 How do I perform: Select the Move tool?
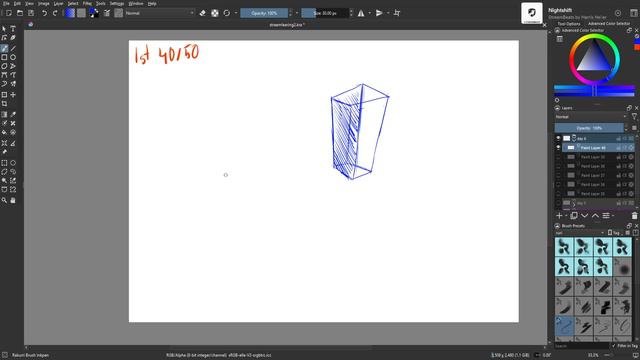pyautogui.click(x=13, y=95)
